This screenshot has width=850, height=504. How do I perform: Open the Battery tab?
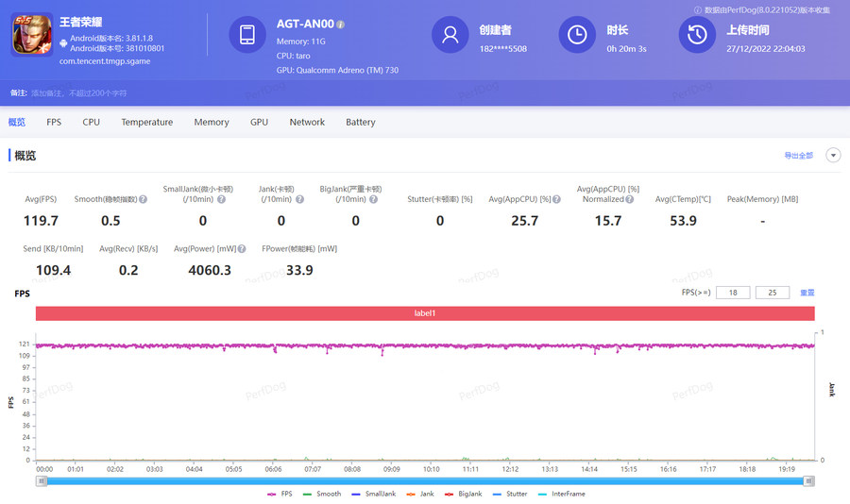(x=360, y=122)
